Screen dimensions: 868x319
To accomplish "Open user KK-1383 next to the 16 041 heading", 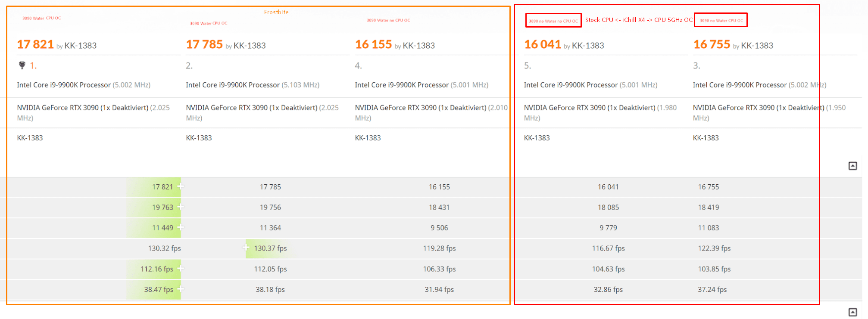I will pyautogui.click(x=588, y=46).
